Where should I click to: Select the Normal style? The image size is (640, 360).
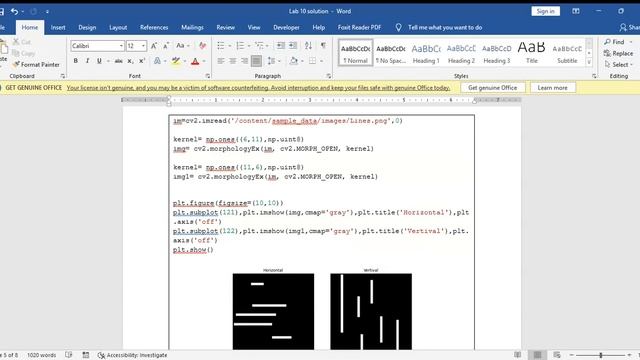(x=356, y=53)
